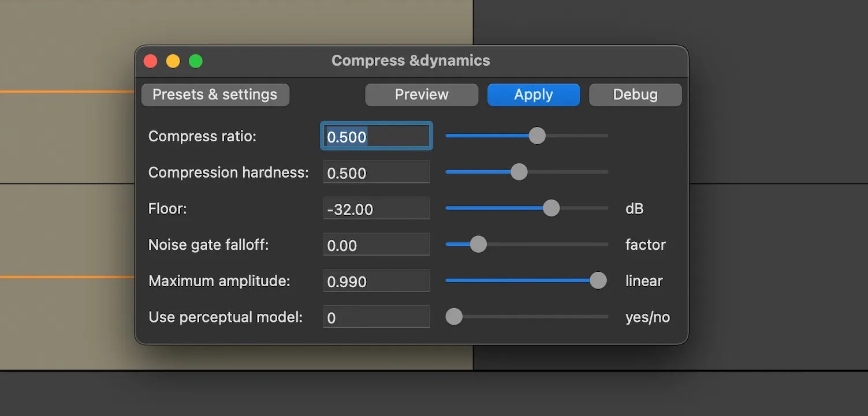The height and width of the screenshot is (416, 868).
Task: Click the Noise gate falloff value field
Action: (376, 244)
